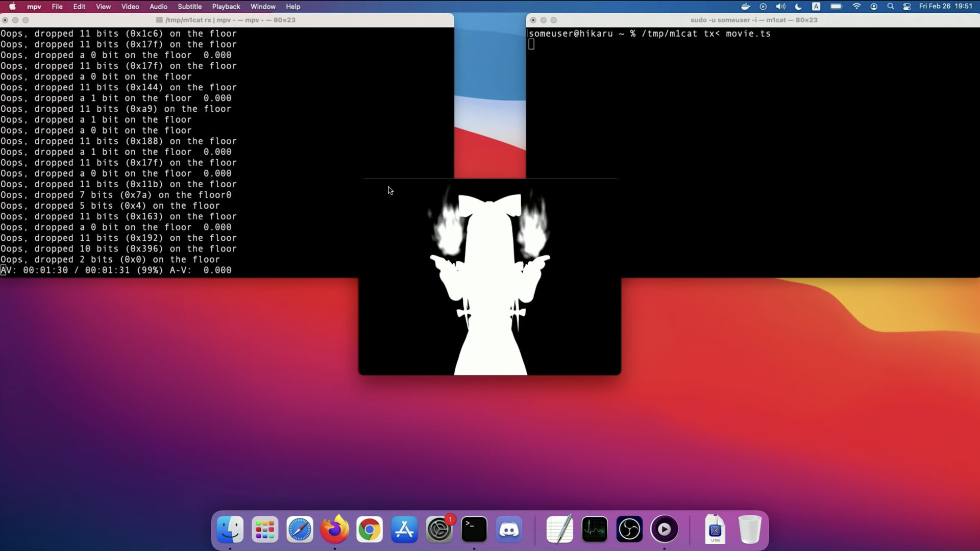Open the View menu

pyautogui.click(x=103, y=7)
